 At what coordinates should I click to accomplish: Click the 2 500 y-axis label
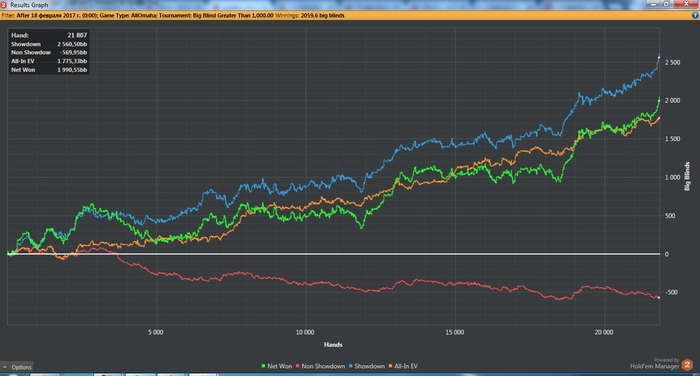(x=673, y=63)
